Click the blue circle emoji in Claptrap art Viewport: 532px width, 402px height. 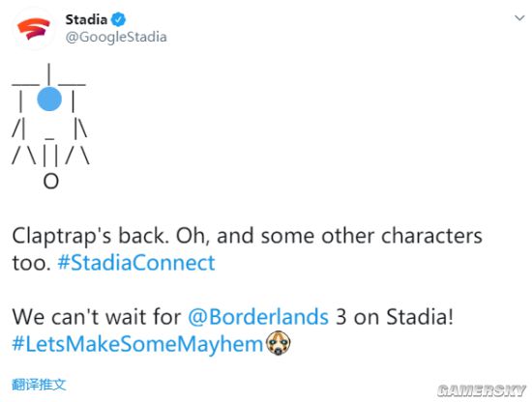coord(49,99)
